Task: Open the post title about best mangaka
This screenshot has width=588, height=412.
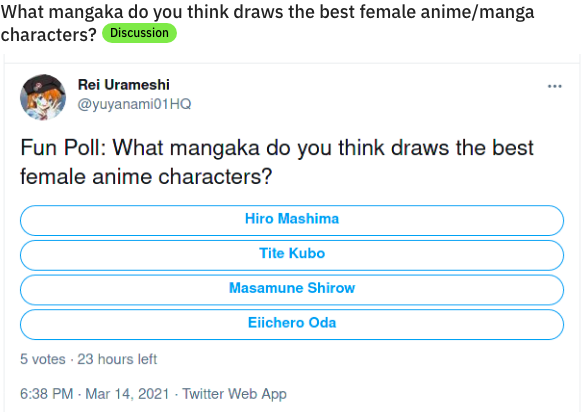Action: tap(267, 22)
